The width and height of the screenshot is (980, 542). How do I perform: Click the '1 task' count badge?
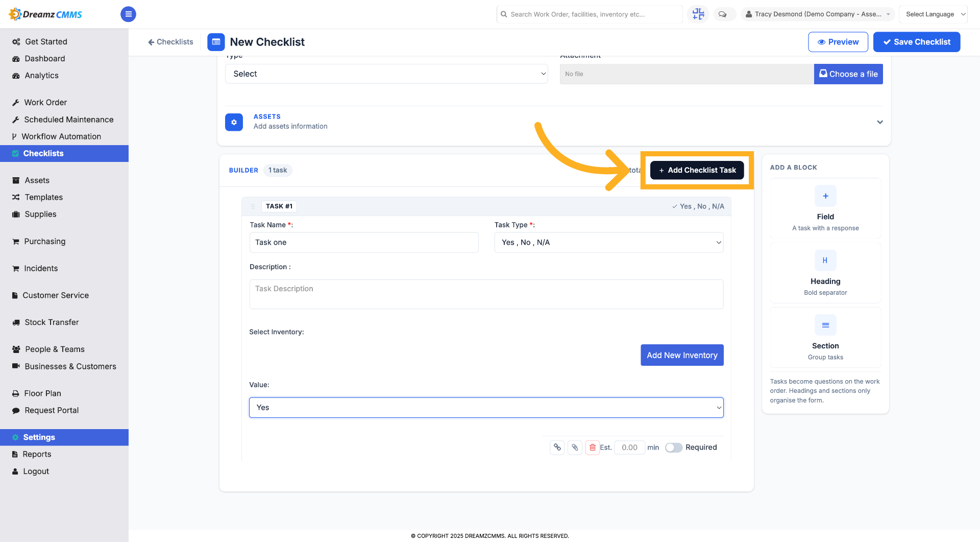278,170
